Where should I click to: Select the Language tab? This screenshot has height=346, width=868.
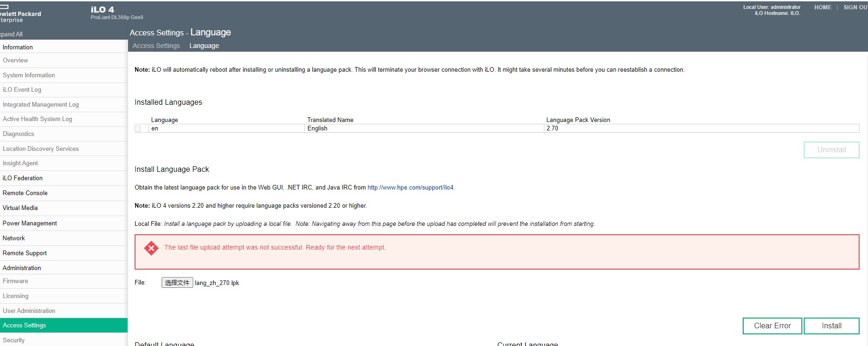204,46
